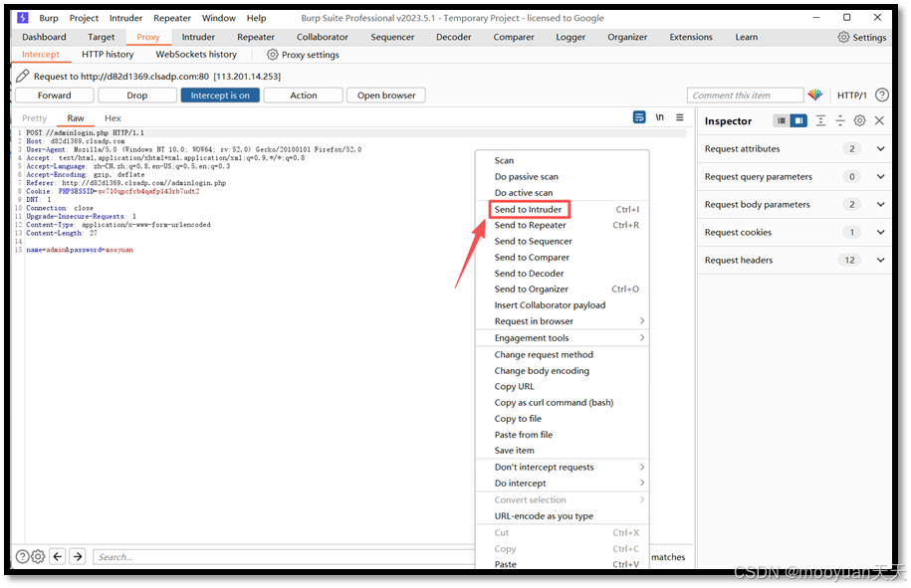Open Don't intercept requests submenu

pos(562,468)
